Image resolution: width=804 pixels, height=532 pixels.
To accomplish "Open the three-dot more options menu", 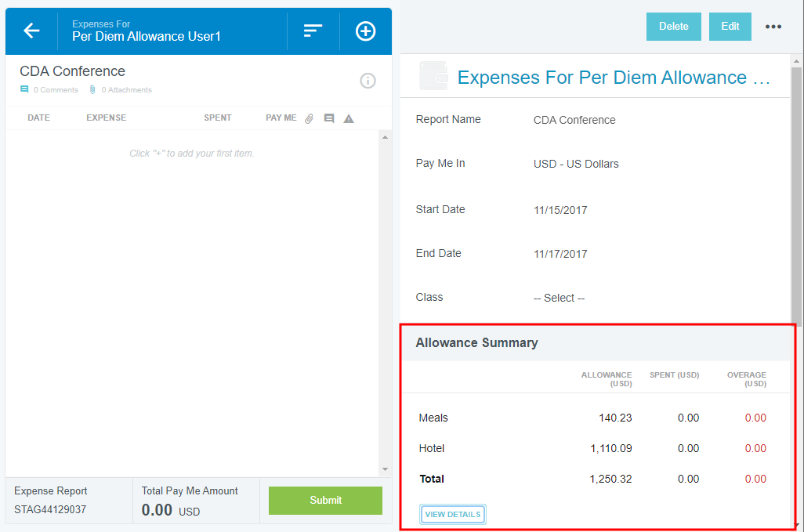I will (x=773, y=27).
